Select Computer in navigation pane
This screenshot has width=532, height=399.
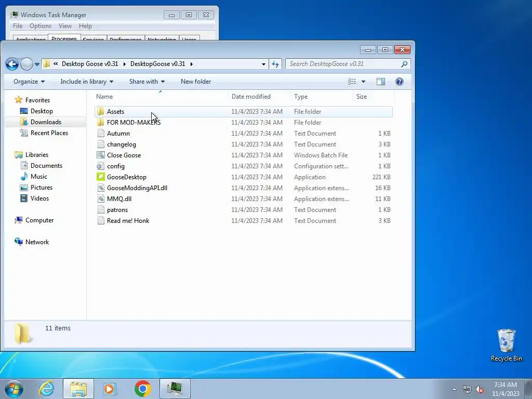pyautogui.click(x=39, y=220)
